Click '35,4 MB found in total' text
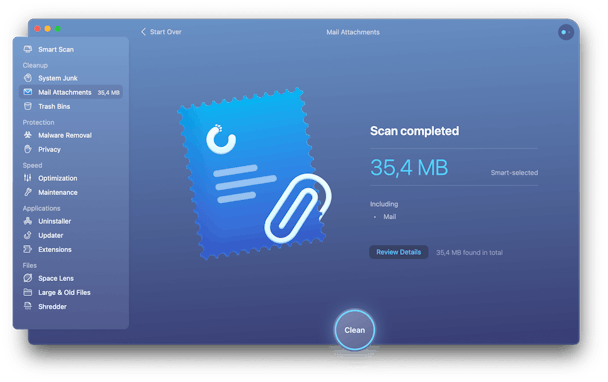608x382 pixels. [469, 252]
